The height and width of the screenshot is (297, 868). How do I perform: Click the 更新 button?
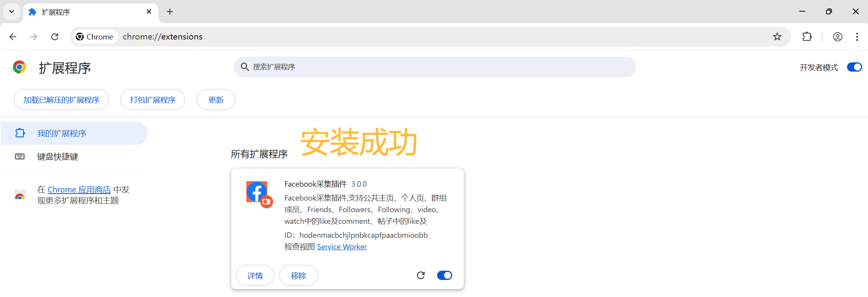click(x=216, y=100)
